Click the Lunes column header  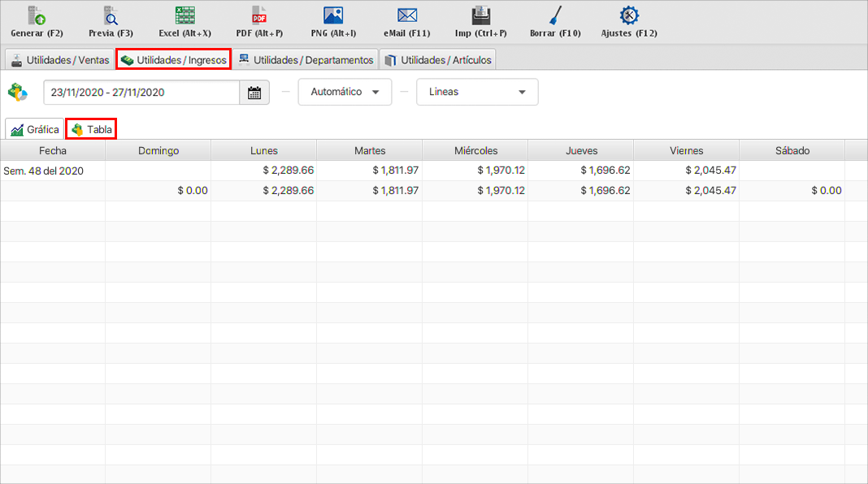263,150
